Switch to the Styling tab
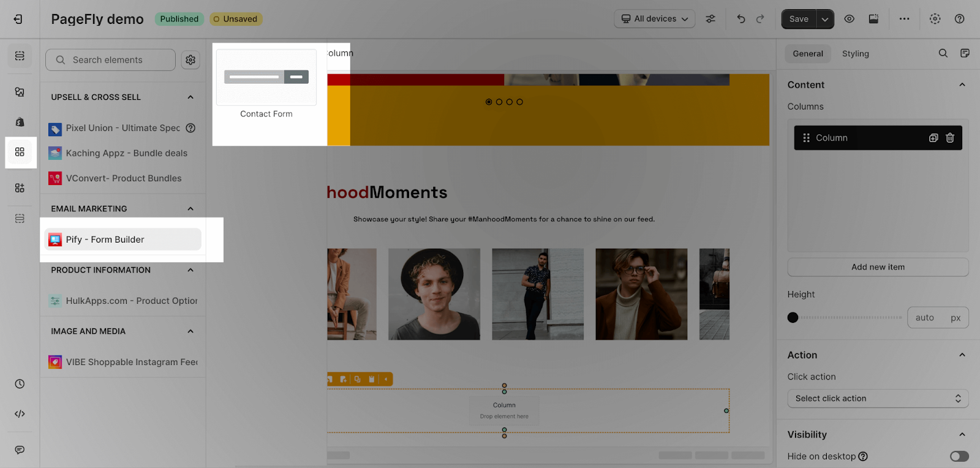Viewport: 980px width, 468px height. pyautogui.click(x=855, y=54)
